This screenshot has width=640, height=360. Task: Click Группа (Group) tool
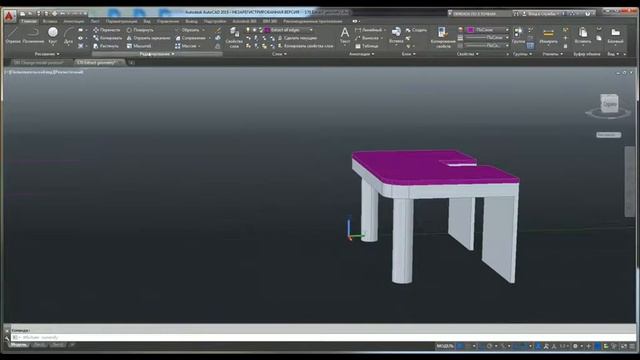(x=518, y=35)
